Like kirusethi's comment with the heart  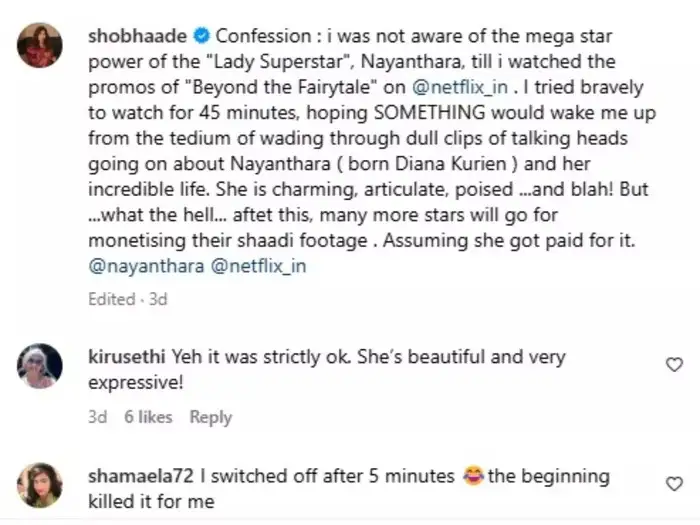[x=674, y=366]
